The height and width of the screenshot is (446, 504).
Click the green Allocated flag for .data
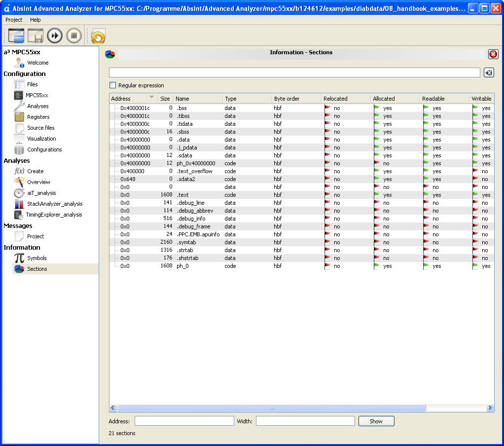[377, 140]
